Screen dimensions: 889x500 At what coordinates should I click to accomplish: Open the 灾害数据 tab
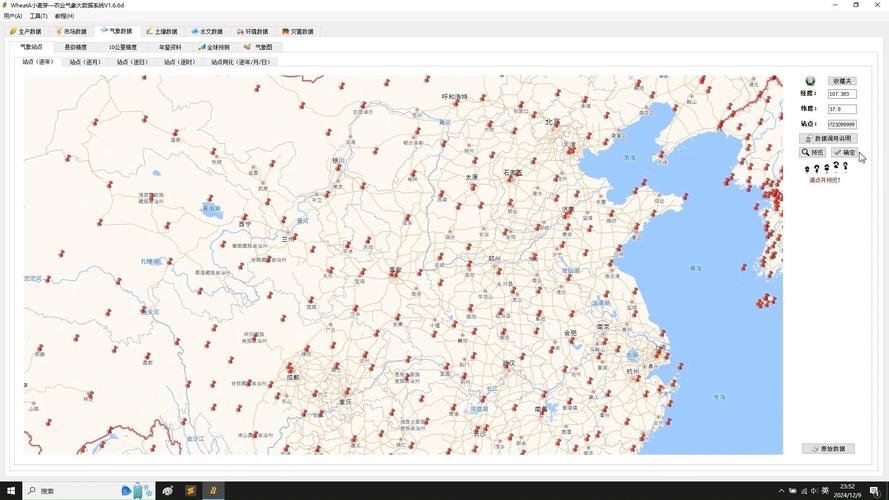pos(298,31)
